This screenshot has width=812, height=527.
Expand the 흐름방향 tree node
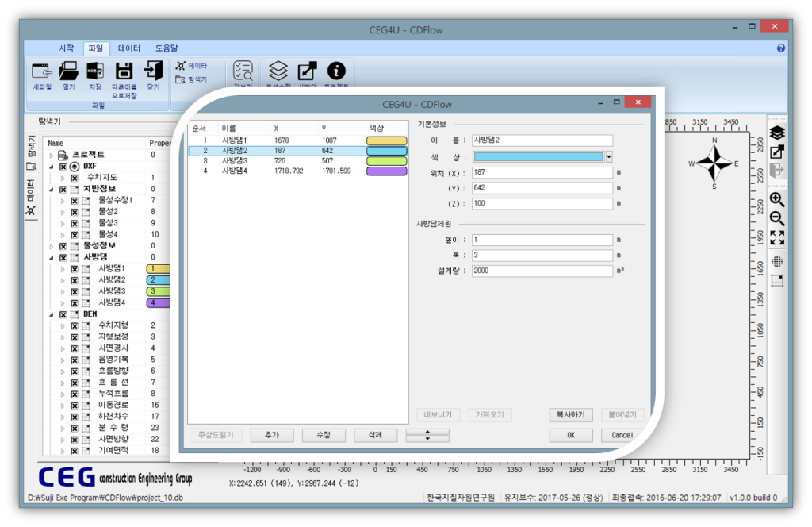point(63,371)
